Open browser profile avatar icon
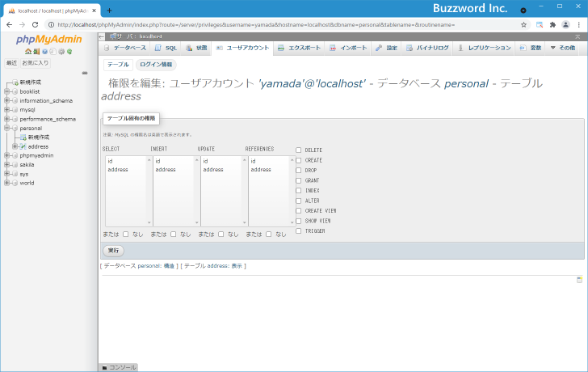The width and height of the screenshot is (588, 372). point(565,25)
